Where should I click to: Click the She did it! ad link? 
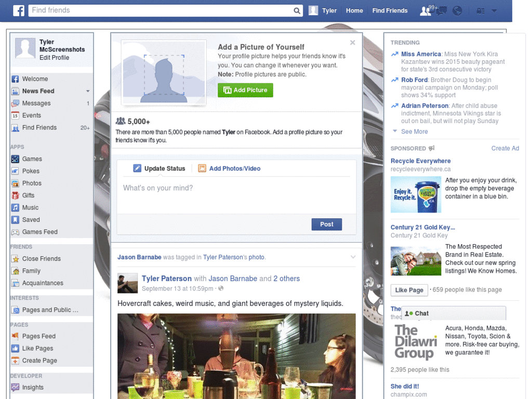point(404,387)
